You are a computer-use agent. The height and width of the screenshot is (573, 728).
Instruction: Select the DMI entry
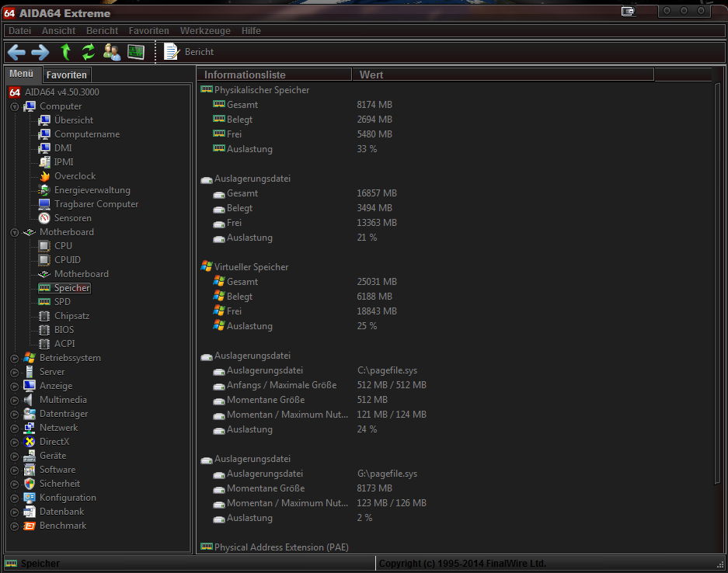click(63, 148)
